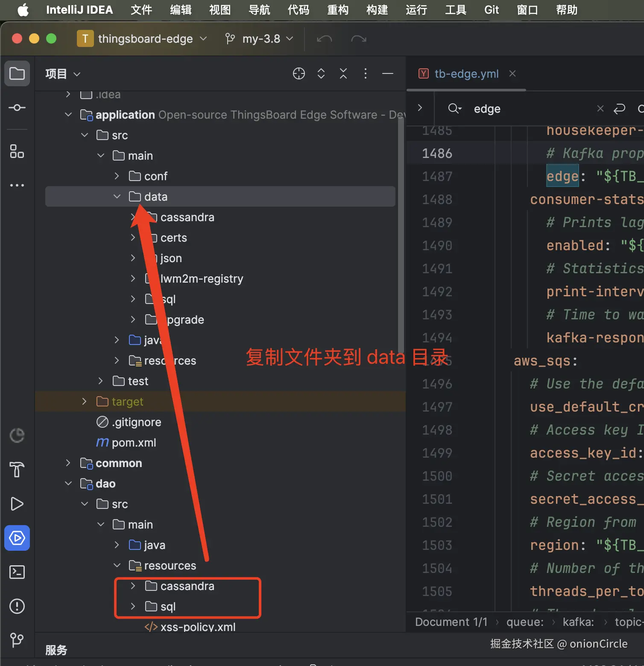
Task: Click Collapse All icon in project panel
Action: (x=343, y=74)
